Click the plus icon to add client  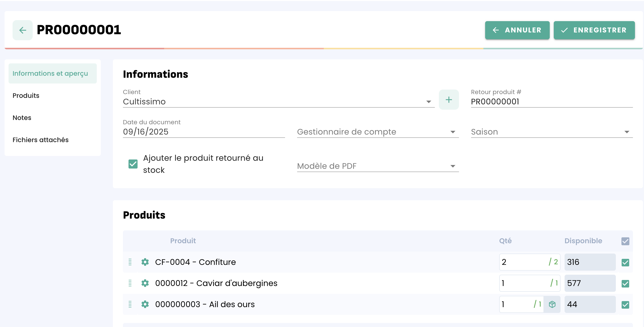[449, 100]
